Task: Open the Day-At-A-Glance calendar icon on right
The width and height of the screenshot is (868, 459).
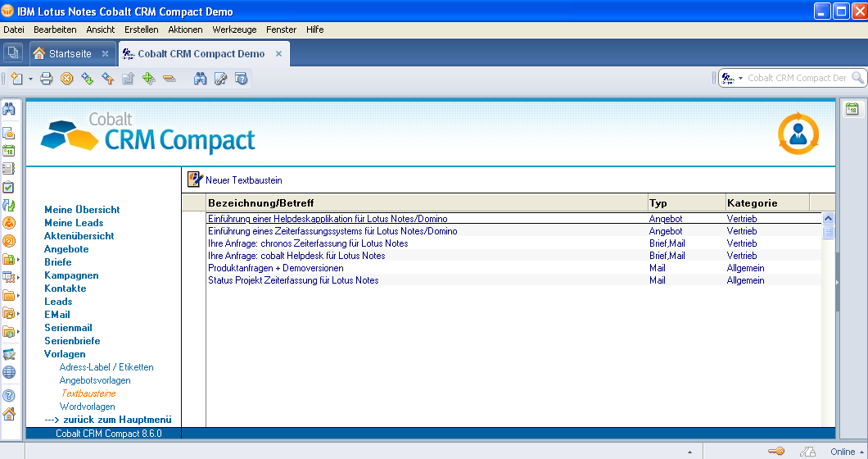Action: click(852, 109)
